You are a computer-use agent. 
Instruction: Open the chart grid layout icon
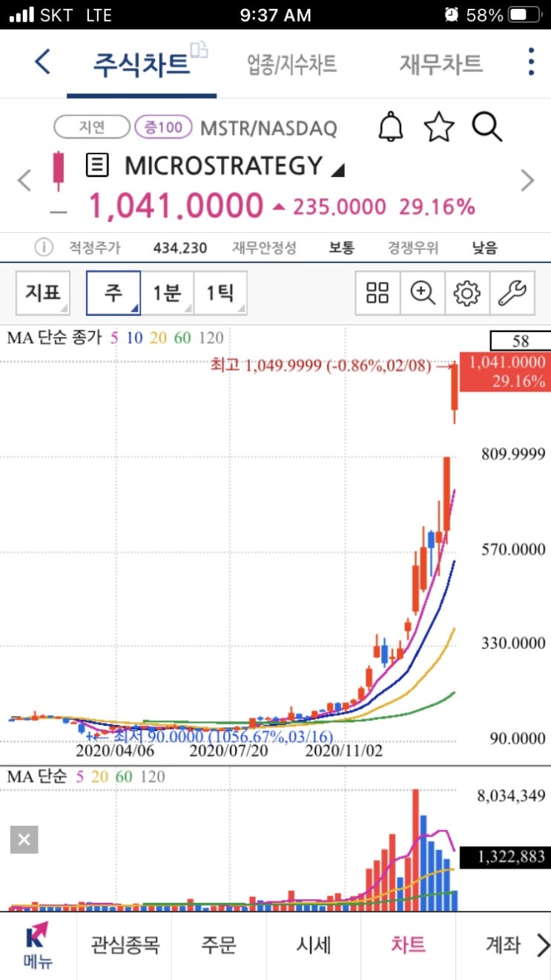click(377, 294)
